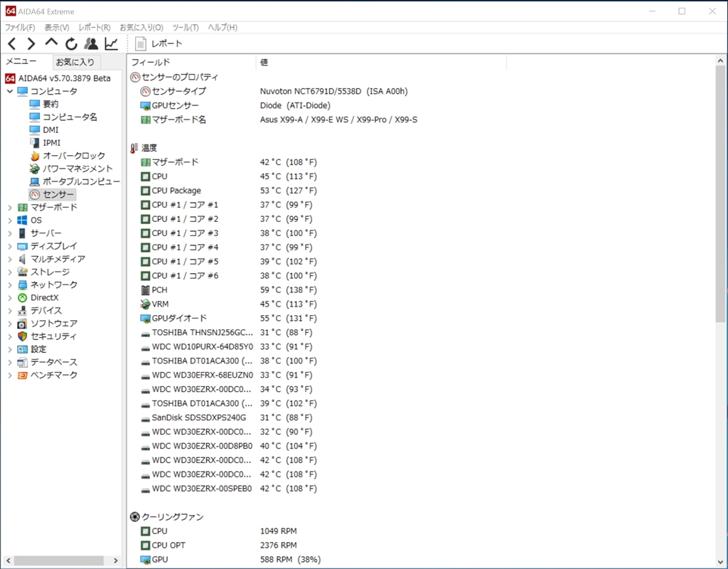Open the レポート(R) menu
This screenshot has height=569, width=728.
pyautogui.click(x=95, y=28)
